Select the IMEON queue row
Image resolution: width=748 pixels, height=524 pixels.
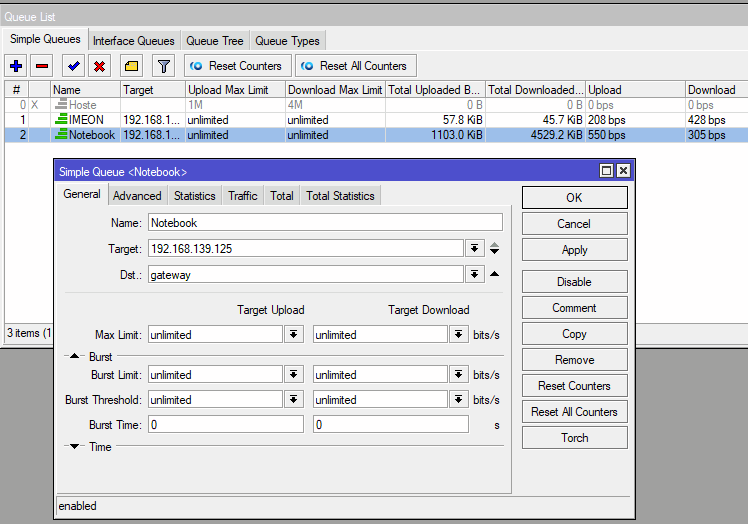86,120
